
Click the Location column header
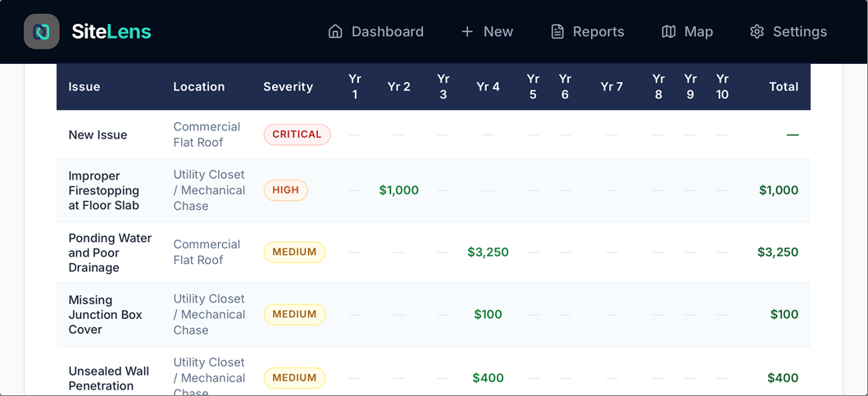pos(198,87)
